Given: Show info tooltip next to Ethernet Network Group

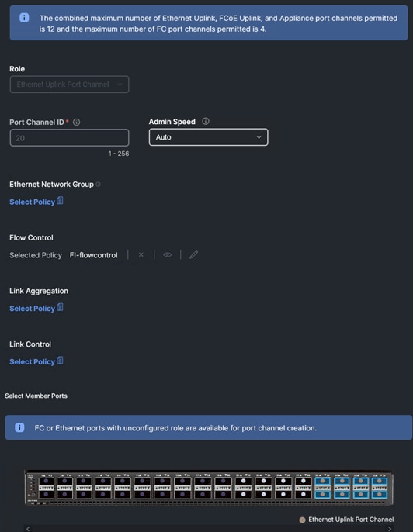Looking at the screenshot, I should (x=98, y=185).
